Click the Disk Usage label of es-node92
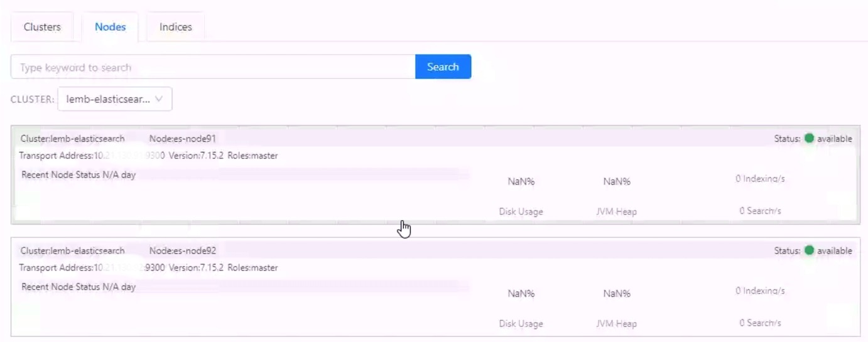Image resolution: width=868 pixels, height=342 pixels. [x=521, y=324]
